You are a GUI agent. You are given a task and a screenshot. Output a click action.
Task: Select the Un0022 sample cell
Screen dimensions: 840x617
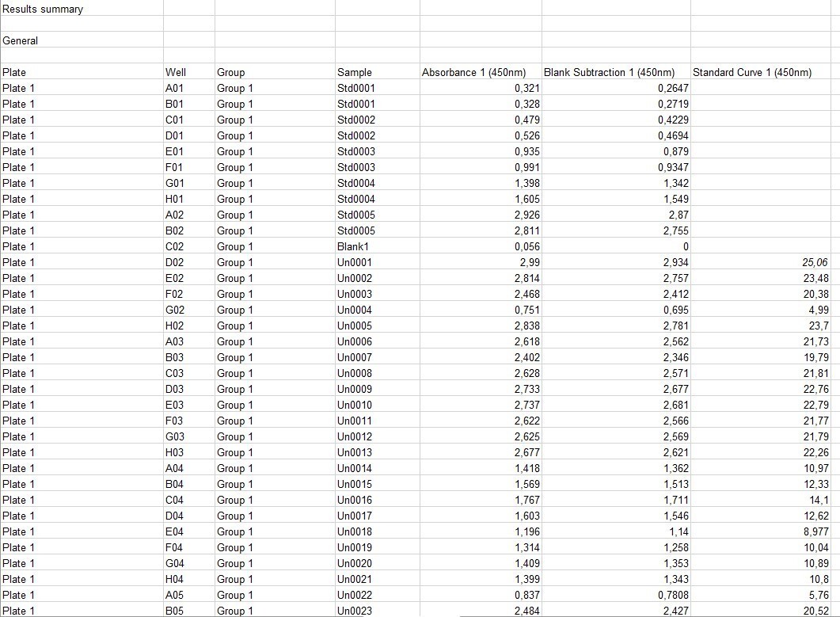(378, 595)
